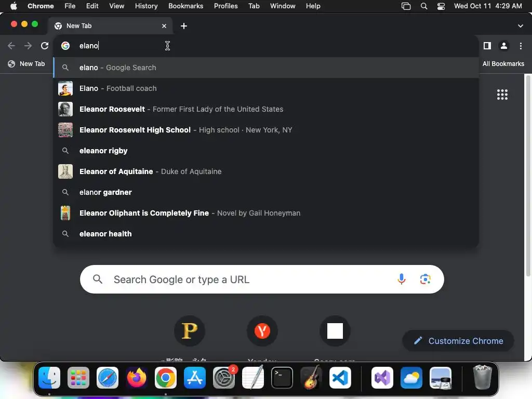Go back with the back arrow

coord(11,46)
